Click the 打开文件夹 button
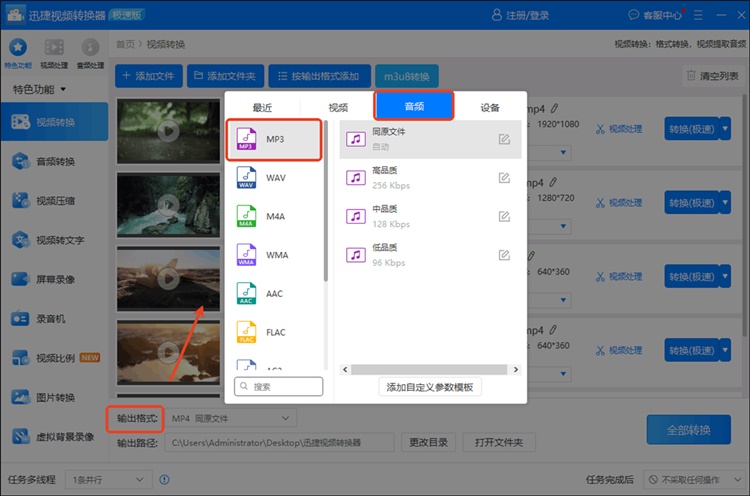This screenshot has height=496, width=750. pos(499,442)
